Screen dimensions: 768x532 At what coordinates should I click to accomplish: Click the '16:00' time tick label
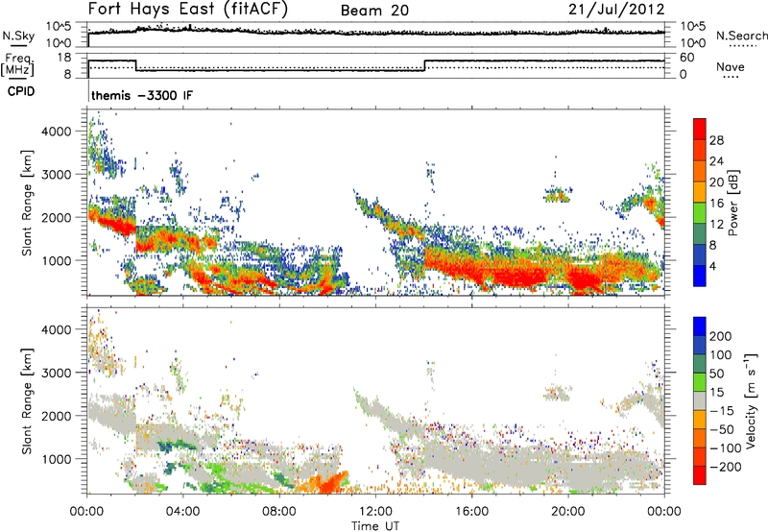point(471,512)
